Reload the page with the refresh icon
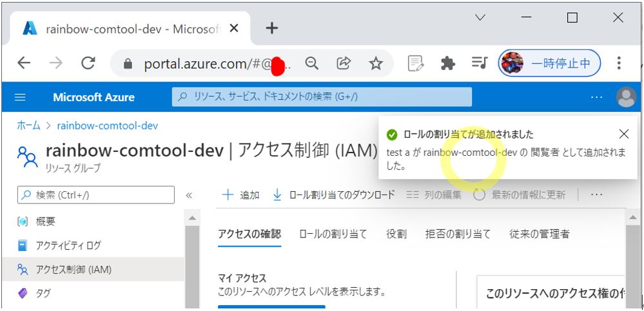The height and width of the screenshot is (311, 644). coord(88,63)
